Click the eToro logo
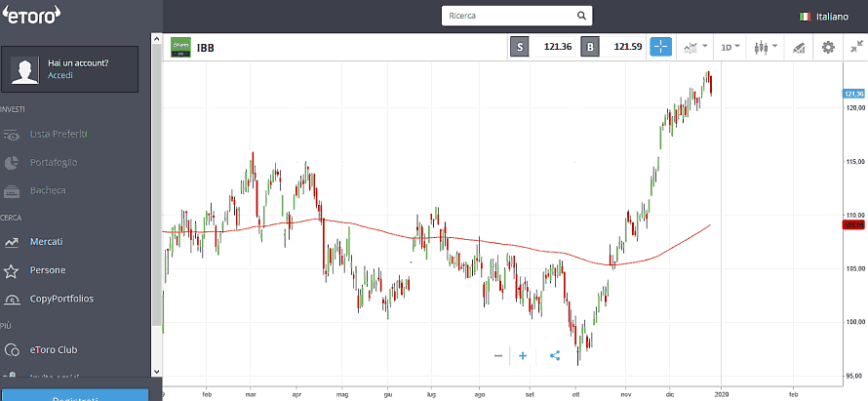The image size is (868, 401). point(33,14)
